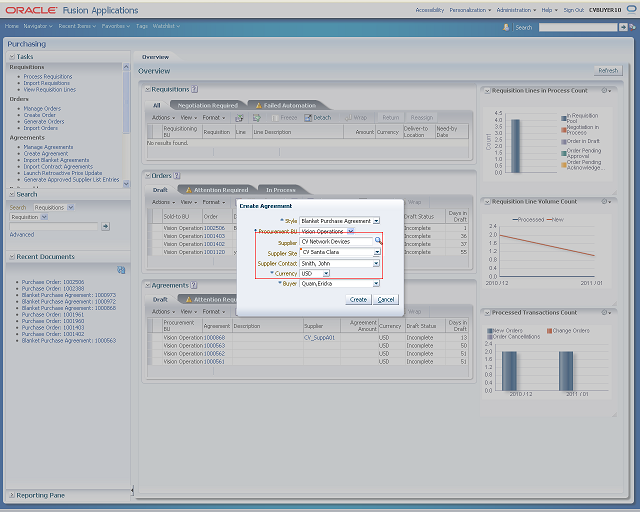Click the Cancel button in dialog
Image resolution: width=640 pixels, height=512 pixels.
pyautogui.click(x=386, y=300)
